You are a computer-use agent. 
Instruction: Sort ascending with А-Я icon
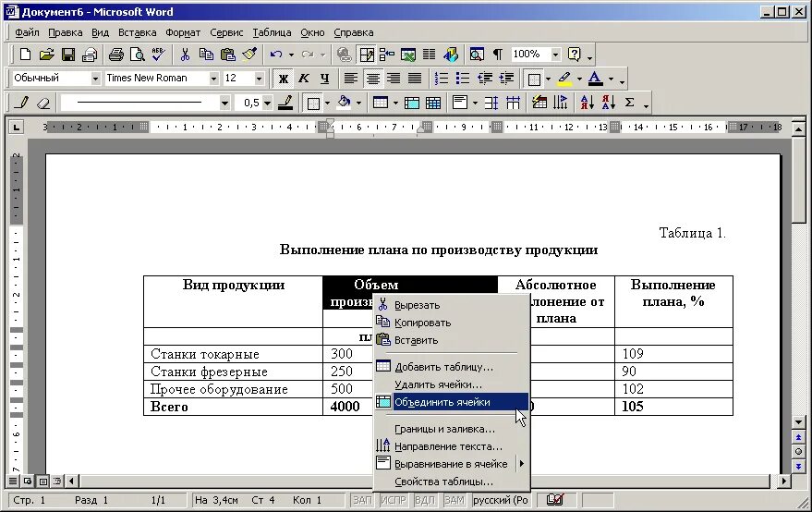(587, 103)
